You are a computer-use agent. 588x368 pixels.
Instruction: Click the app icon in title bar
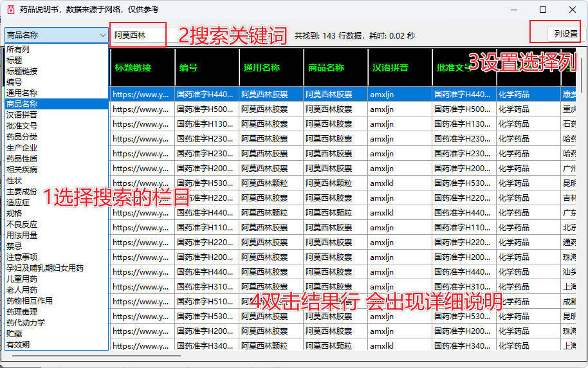10,10
